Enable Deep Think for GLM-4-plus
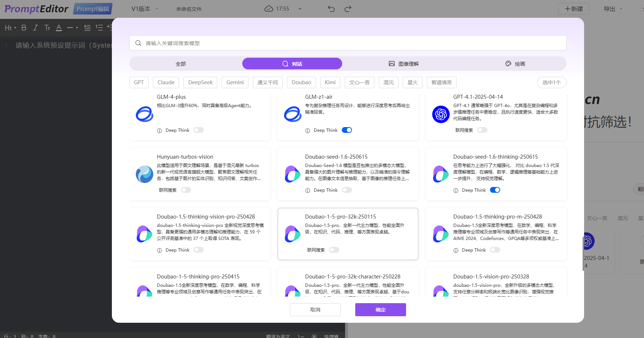Image resolution: width=644 pixels, height=338 pixels. click(x=199, y=130)
